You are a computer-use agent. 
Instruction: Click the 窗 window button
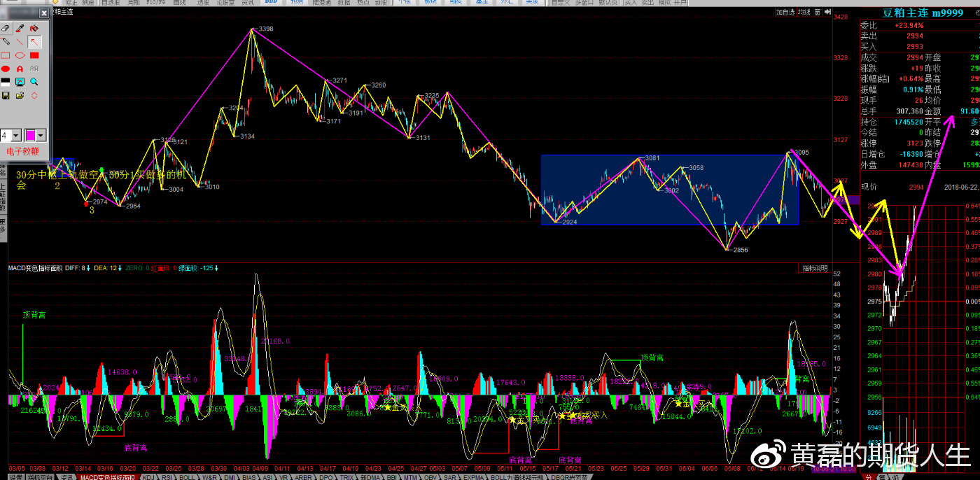pyautogui.click(x=818, y=12)
